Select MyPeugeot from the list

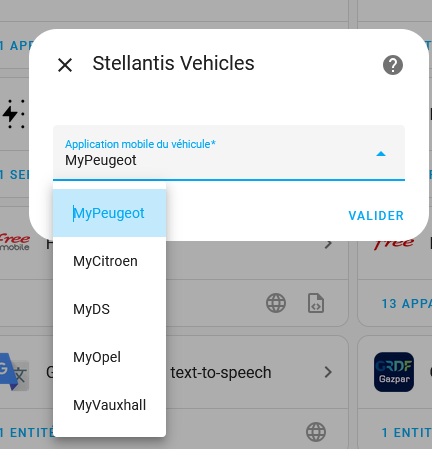click(109, 213)
